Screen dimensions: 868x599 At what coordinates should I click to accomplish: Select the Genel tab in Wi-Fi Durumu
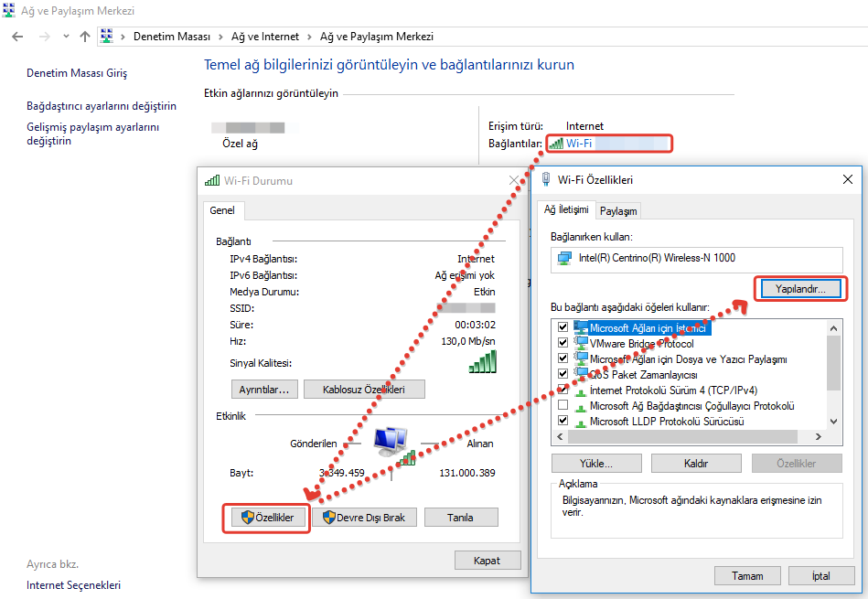[222, 210]
